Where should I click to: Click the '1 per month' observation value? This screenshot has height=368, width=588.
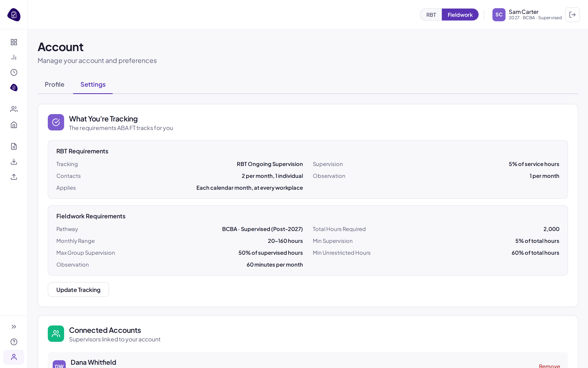(544, 176)
